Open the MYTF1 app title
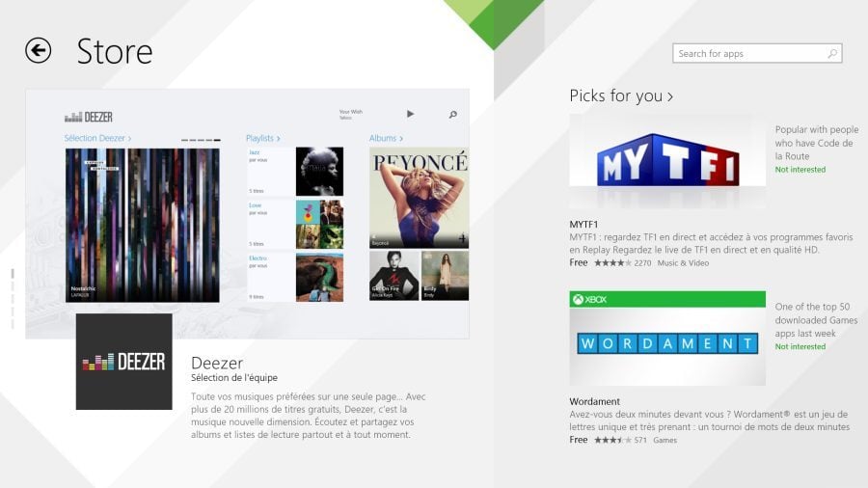Image resolution: width=868 pixels, height=488 pixels. [583, 224]
